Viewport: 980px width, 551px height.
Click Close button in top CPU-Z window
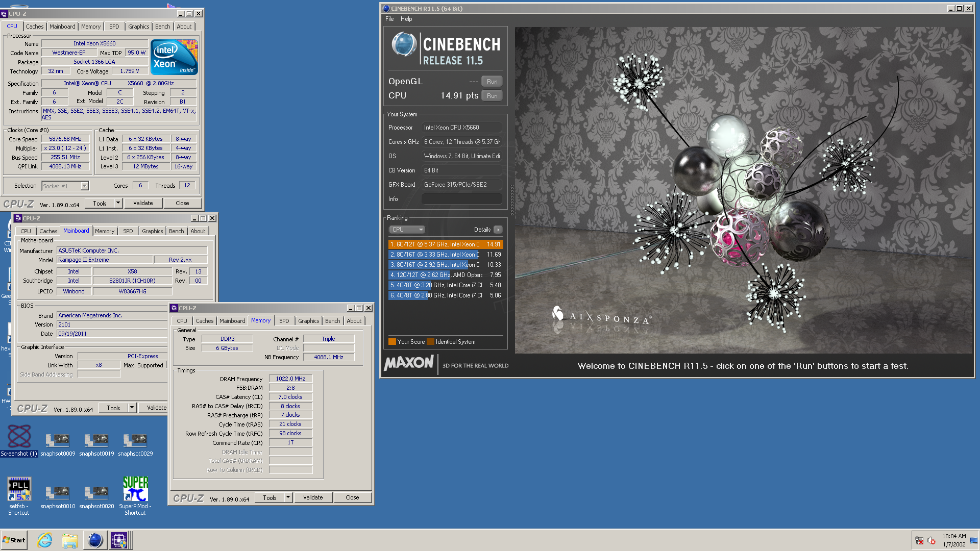pyautogui.click(x=182, y=203)
